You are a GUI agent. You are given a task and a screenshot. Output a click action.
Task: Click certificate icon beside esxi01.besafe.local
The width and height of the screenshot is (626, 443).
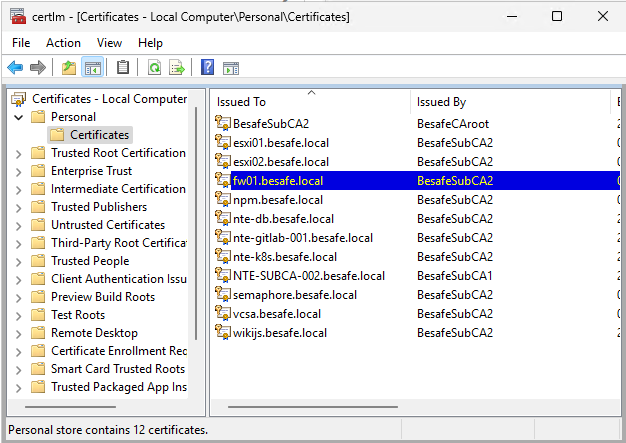[x=223, y=142]
